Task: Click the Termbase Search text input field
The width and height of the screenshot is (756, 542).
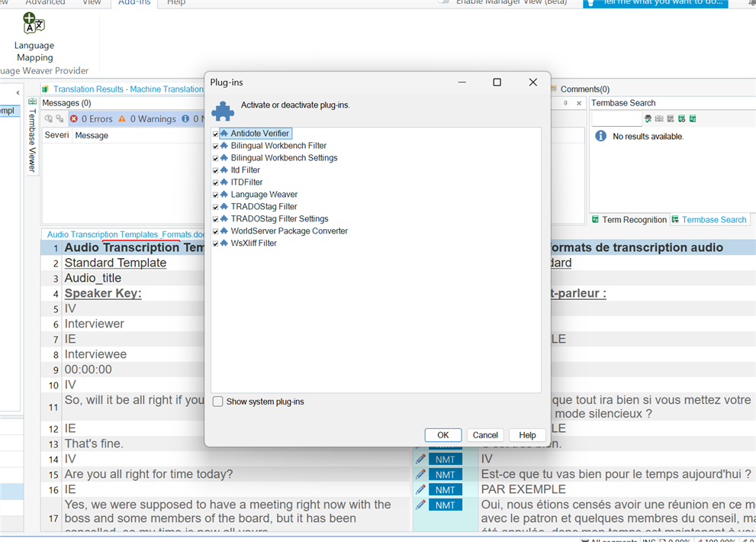Action: click(616, 119)
